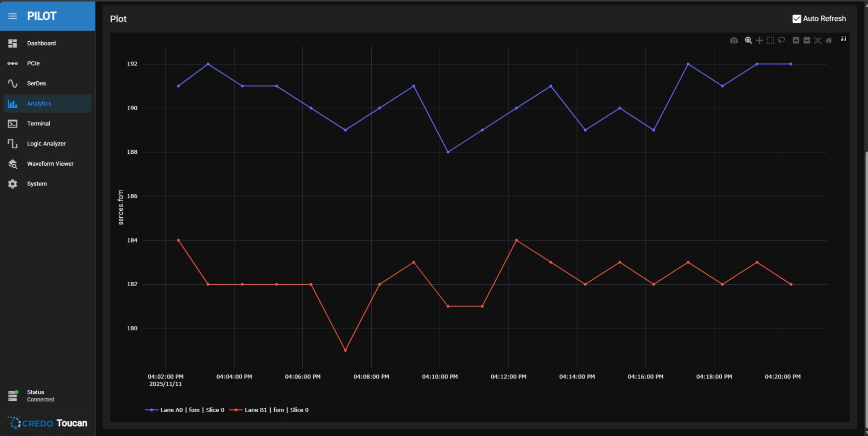Zoom out using the minus icon
The image size is (868, 436).
pyautogui.click(x=807, y=40)
